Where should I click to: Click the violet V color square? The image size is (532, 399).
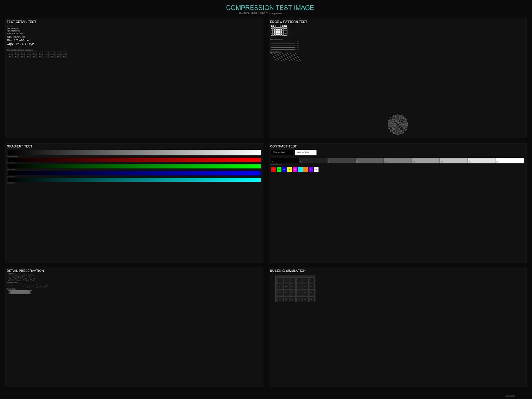coord(311,170)
